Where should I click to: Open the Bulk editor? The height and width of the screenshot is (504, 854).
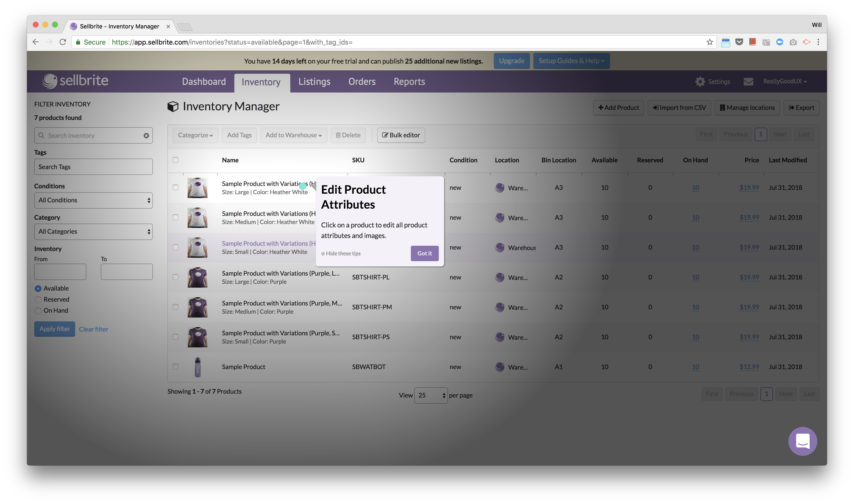coord(401,135)
